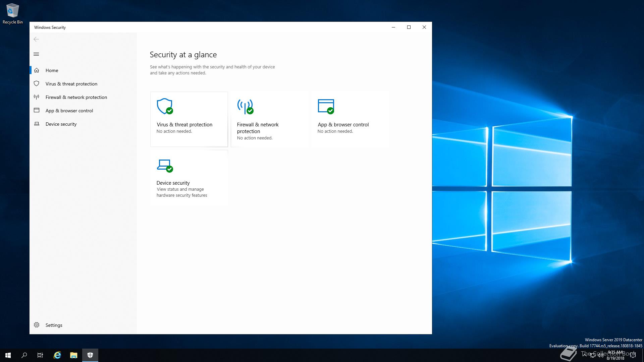The image size is (644, 362).
Task: Open Action Center notification icon
Action: pyautogui.click(x=633, y=355)
